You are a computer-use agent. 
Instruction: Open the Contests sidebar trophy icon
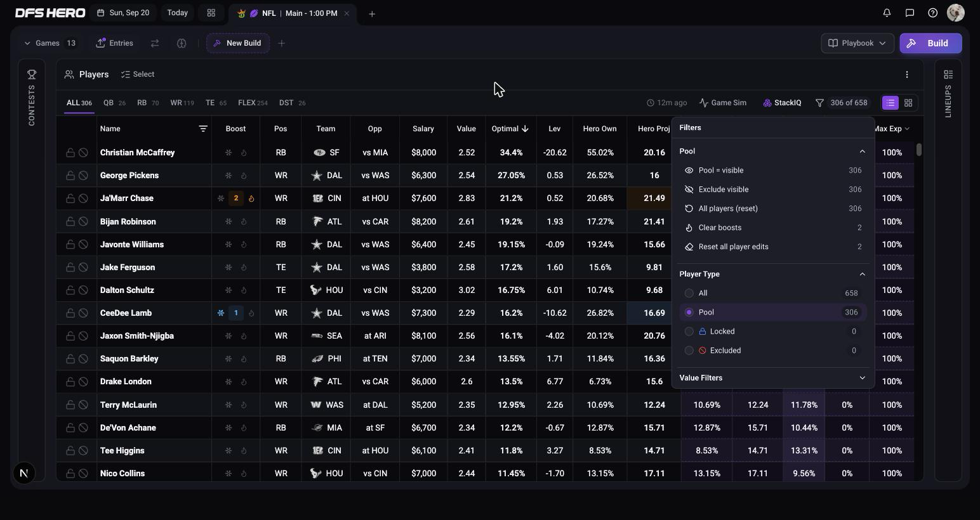(32, 75)
